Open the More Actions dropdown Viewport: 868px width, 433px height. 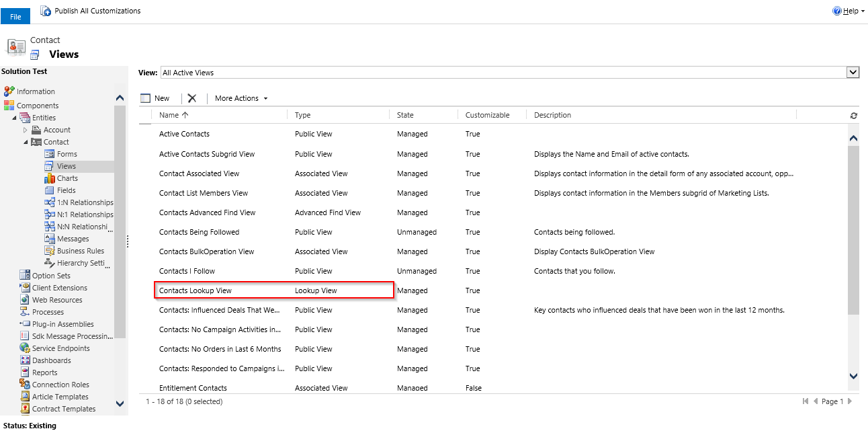pos(241,98)
